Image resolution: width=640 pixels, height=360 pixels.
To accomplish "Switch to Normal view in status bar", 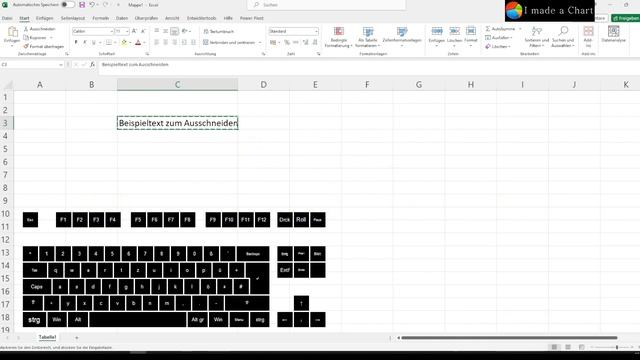I will click(x=554, y=347).
